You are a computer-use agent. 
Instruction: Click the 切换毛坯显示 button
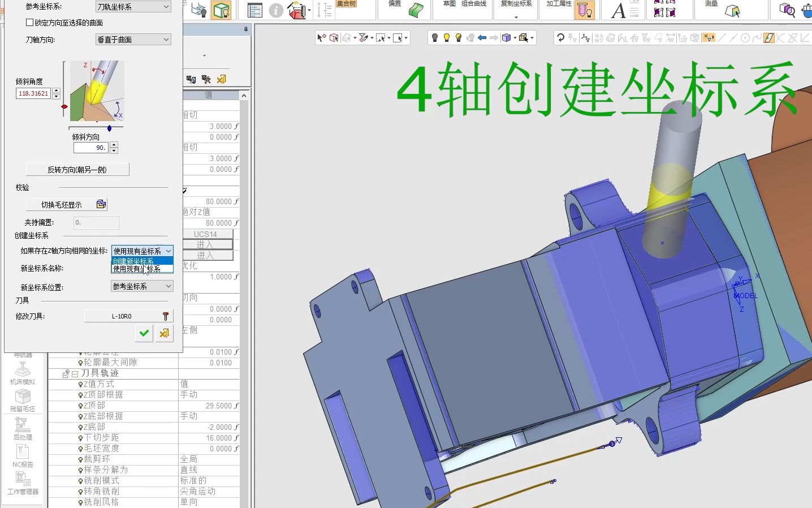click(x=60, y=204)
